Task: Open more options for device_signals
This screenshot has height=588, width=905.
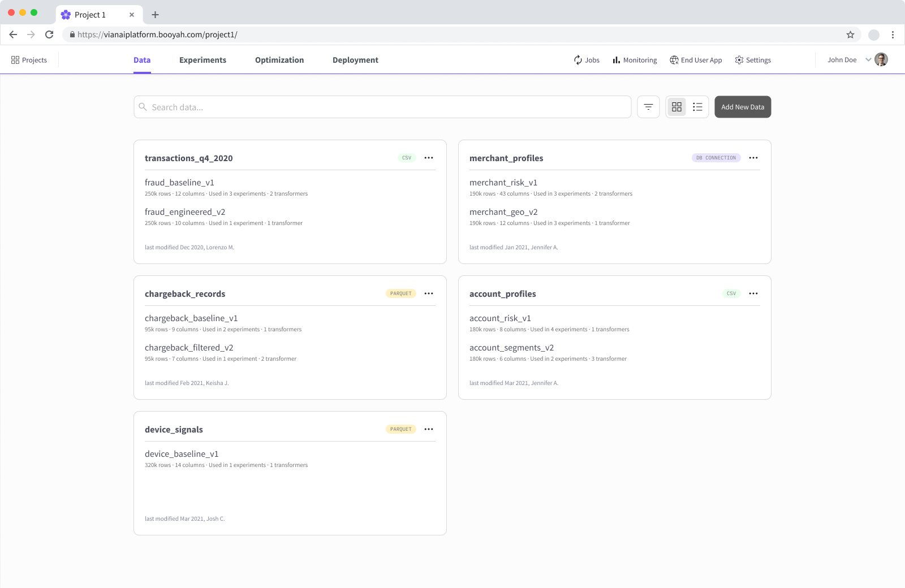Action: point(429,429)
